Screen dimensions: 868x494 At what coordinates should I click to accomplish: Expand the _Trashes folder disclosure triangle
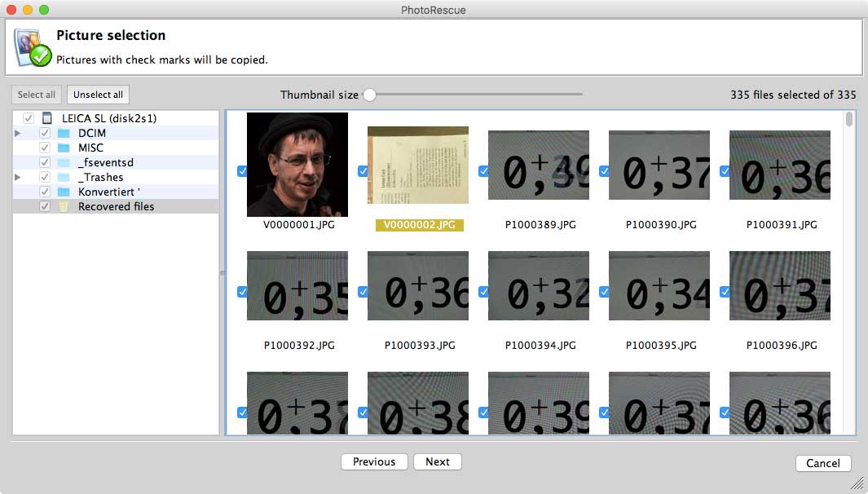(18, 177)
